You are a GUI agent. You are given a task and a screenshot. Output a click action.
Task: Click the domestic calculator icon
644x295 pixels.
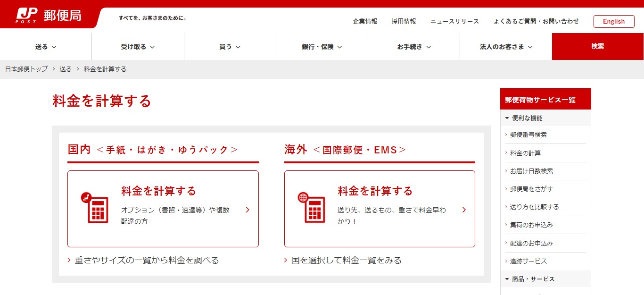click(94, 208)
